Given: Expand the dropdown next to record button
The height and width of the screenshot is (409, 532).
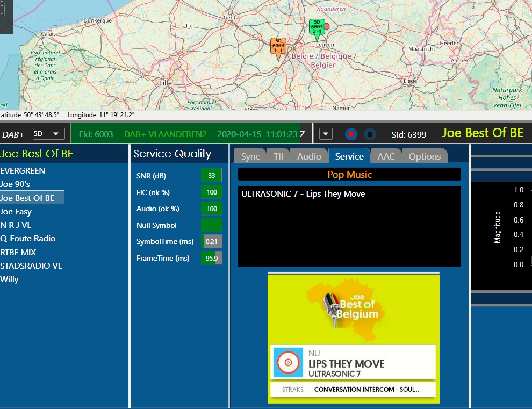Looking at the screenshot, I should tap(326, 134).
